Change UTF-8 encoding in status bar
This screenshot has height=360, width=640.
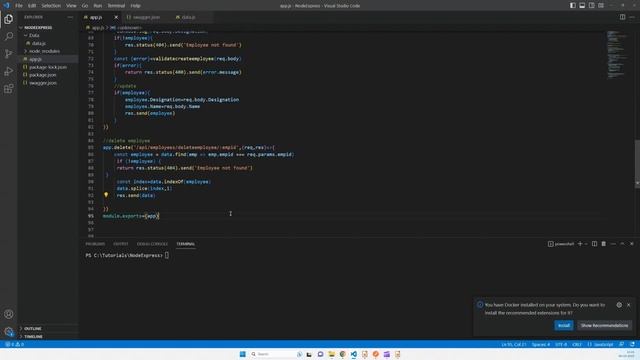tap(561, 344)
